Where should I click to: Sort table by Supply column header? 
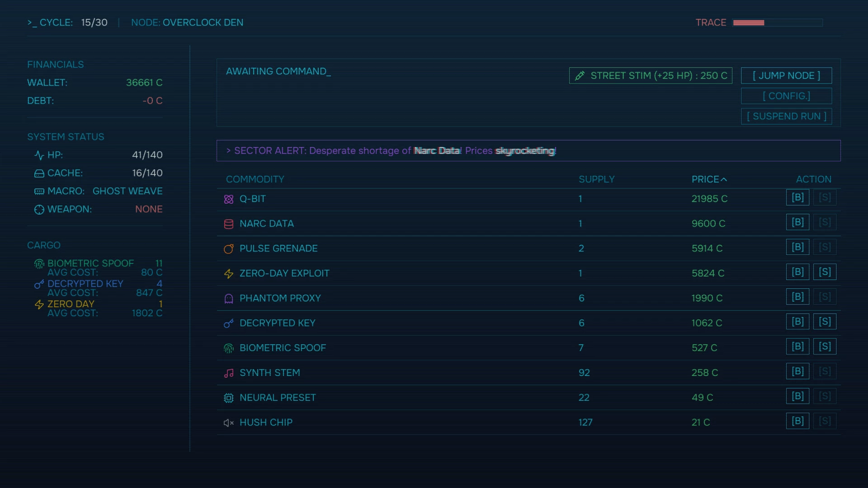(x=596, y=179)
